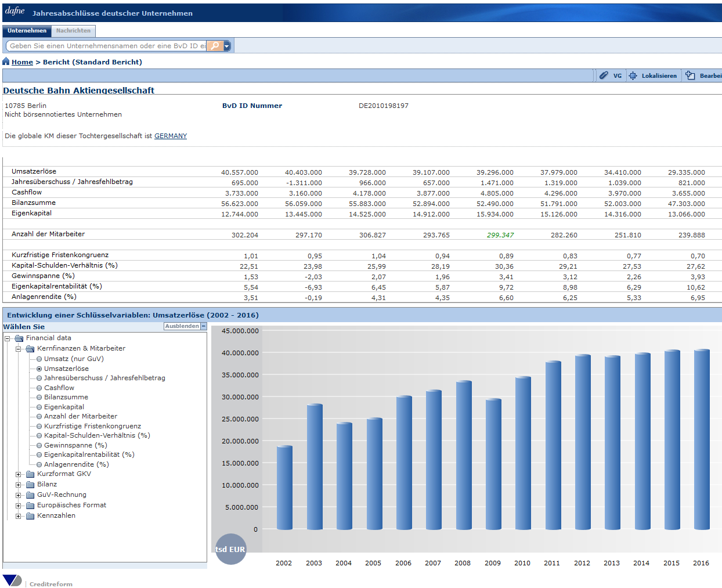The height and width of the screenshot is (588, 722).
Task: Expand the Kurzformat GKV node
Action: [18, 474]
